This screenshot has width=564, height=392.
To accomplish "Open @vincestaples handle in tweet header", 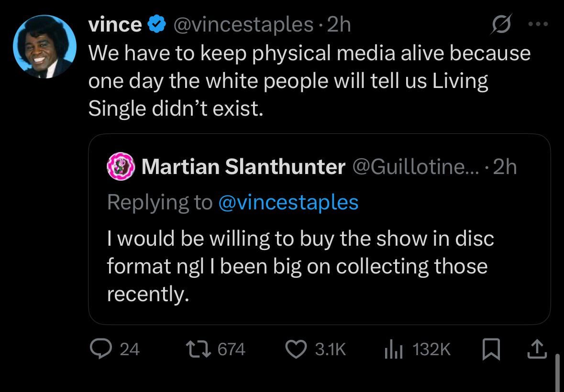I will tap(243, 25).
